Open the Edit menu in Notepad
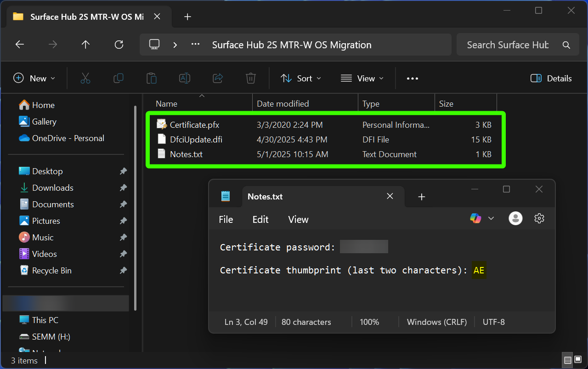 (x=260, y=219)
